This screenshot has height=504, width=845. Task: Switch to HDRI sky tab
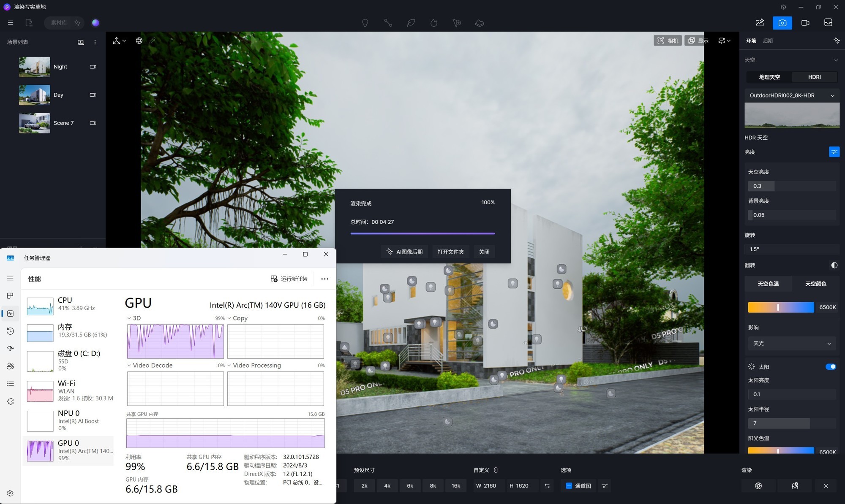click(x=815, y=77)
